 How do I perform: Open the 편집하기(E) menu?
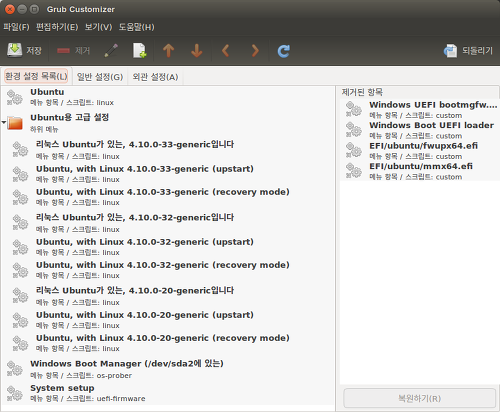[57, 27]
